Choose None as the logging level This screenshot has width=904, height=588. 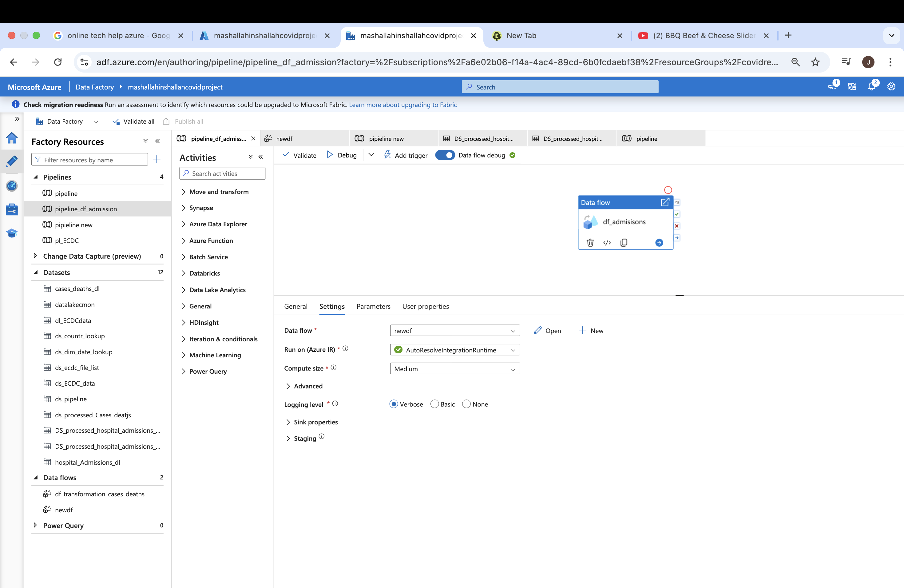click(466, 404)
